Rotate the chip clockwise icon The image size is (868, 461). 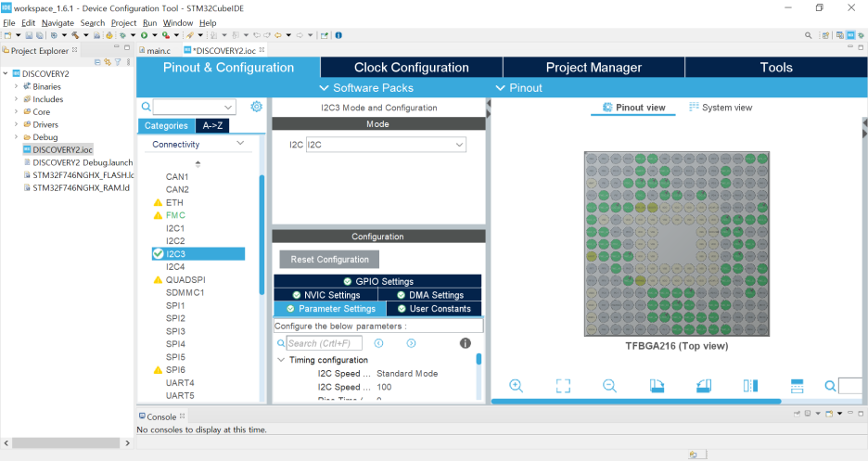point(657,386)
